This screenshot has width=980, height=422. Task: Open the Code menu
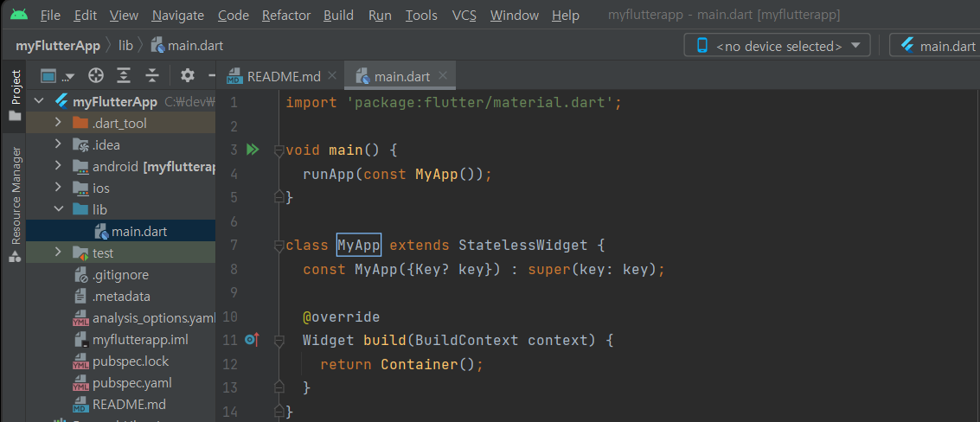(x=234, y=15)
